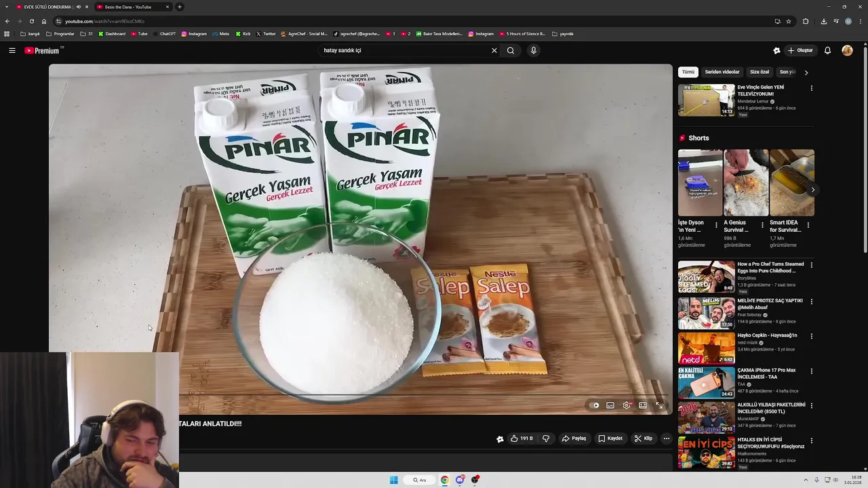The image size is (868, 488).
Task: Switch to EVDE SÜTLÜ DONDURMA tab
Action: (x=47, y=7)
